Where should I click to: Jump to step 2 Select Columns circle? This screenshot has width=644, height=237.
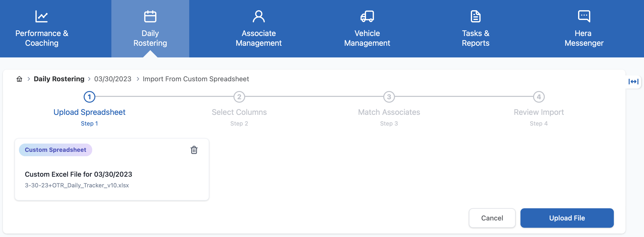tap(239, 97)
